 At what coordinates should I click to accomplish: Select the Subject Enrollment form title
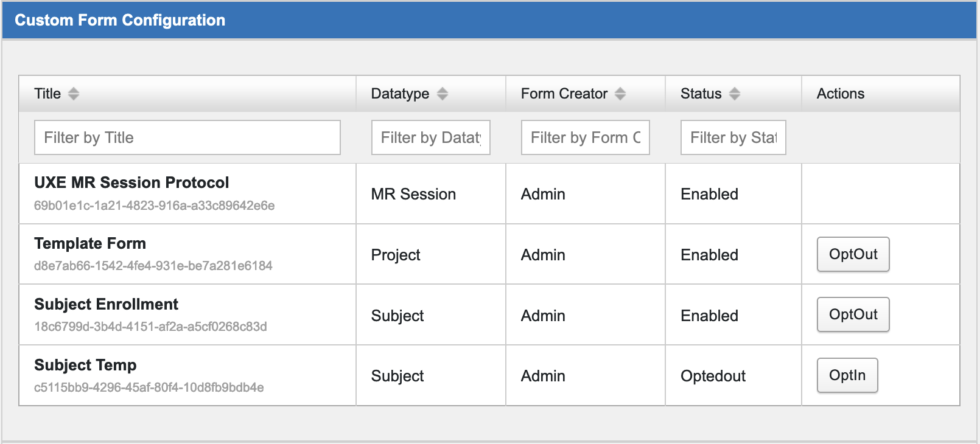(106, 304)
